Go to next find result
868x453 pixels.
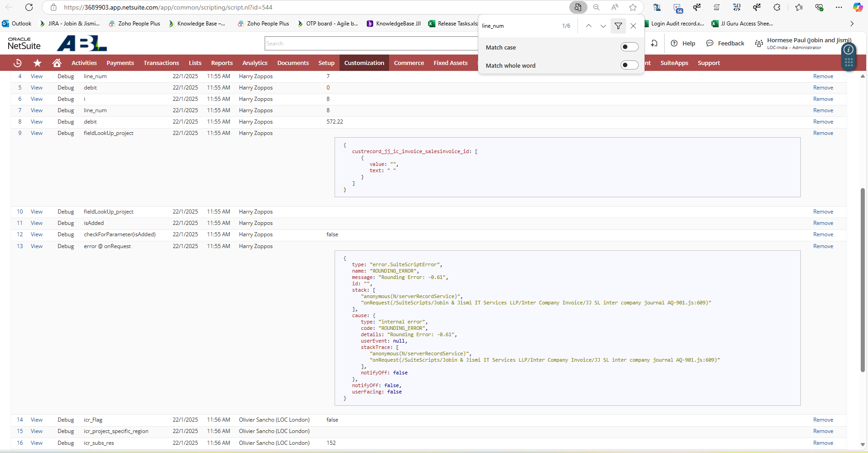[603, 26]
